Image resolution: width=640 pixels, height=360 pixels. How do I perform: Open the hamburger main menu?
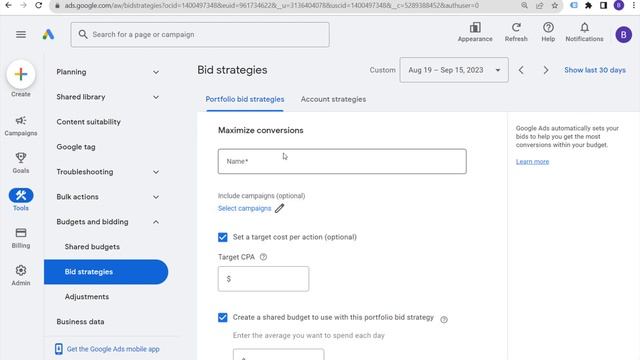click(x=21, y=35)
